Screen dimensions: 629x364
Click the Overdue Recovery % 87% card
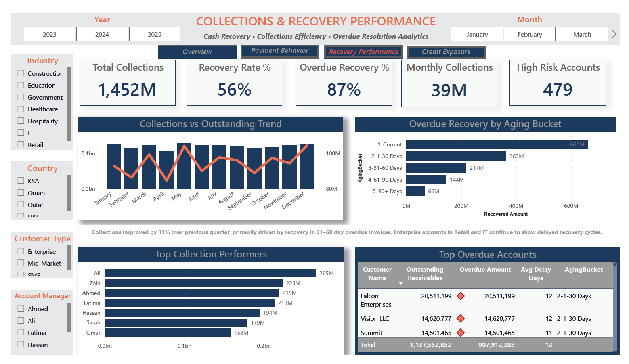click(x=344, y=83)
